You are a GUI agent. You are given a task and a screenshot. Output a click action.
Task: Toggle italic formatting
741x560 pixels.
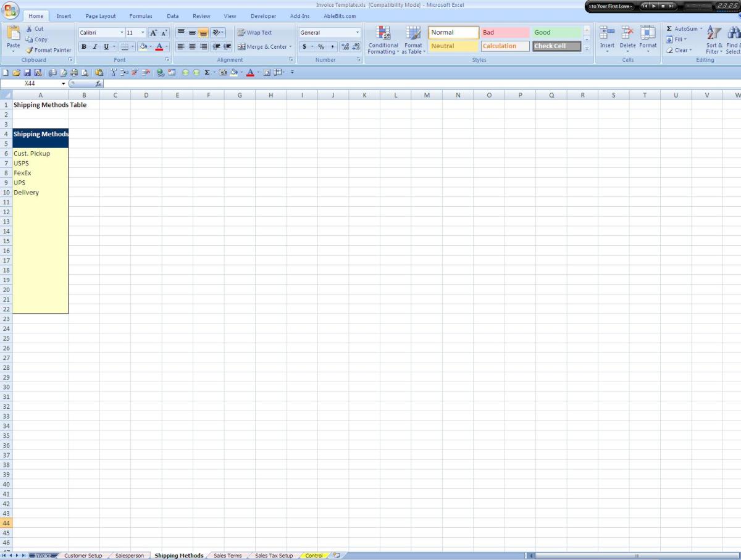[94, 46]
